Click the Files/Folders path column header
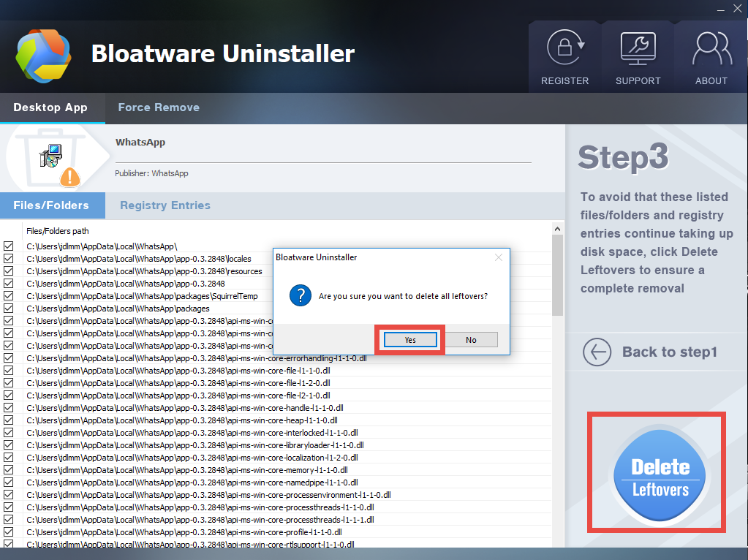 pyautogui.click(x=57, y=231)
